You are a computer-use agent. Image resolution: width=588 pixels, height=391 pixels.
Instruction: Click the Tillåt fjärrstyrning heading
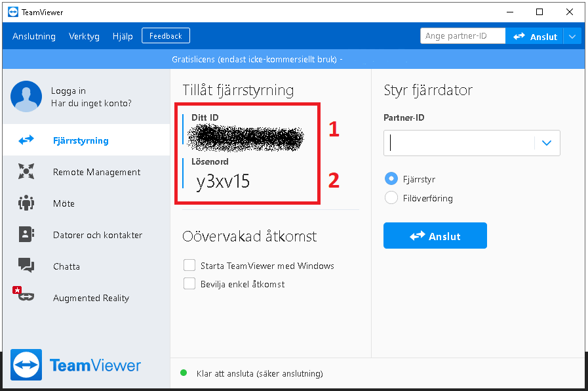(x=238, y=90)
